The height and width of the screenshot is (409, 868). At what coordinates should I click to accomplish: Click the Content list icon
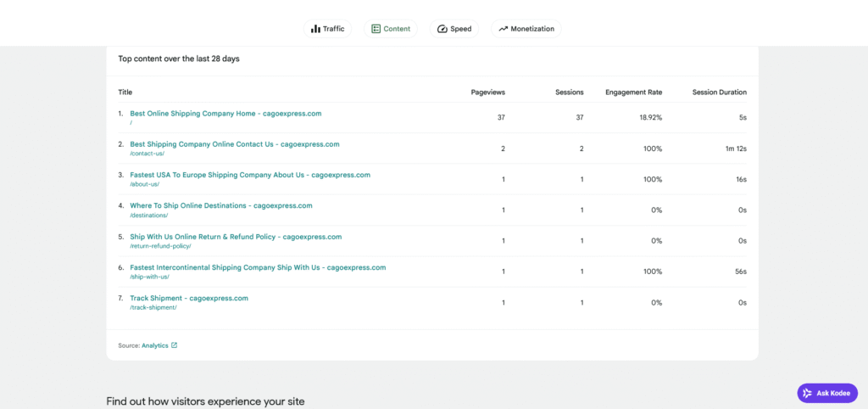coord(376,29)
